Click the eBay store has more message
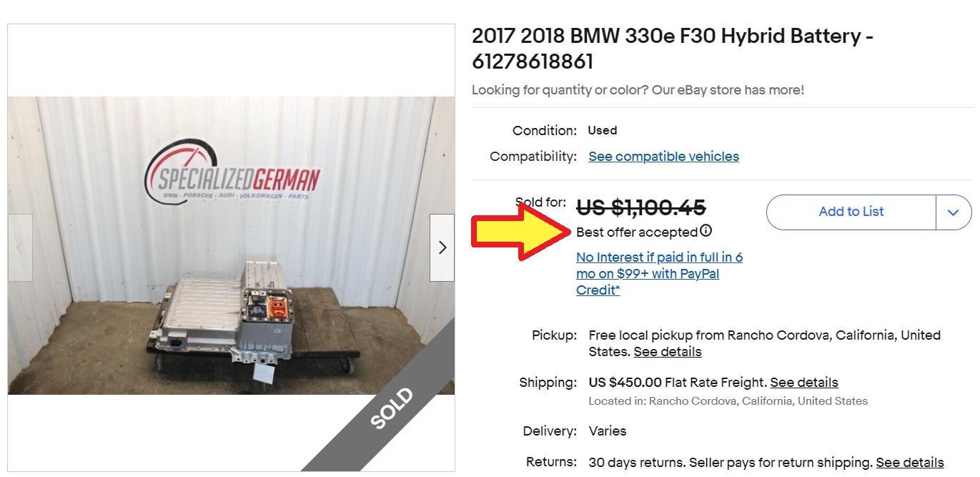Screen dimensions: 980x477 tap(638, 90)
